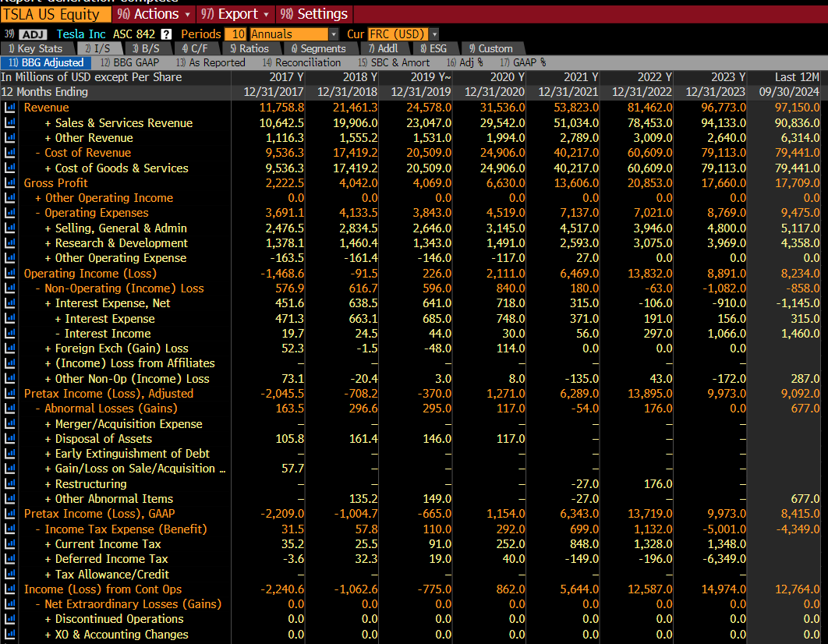Chart the Other Abnormal Items row icon
Image resolution: width=828 pixels, height=644 pixels.
click(9, 498)
